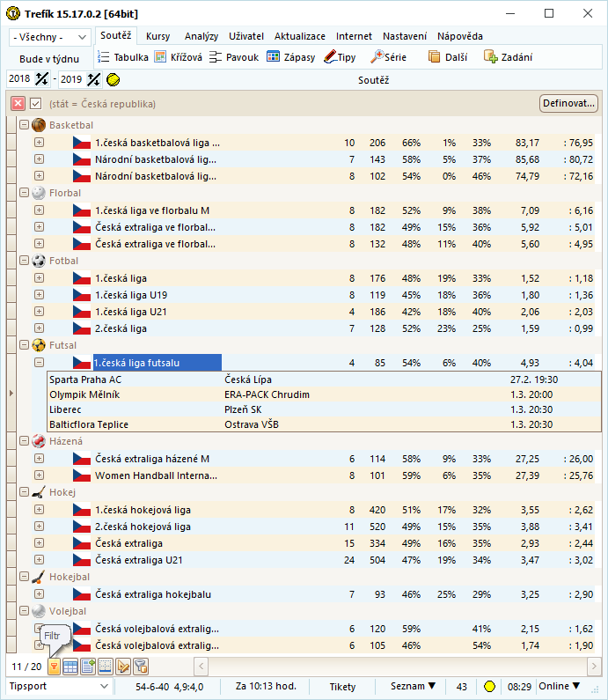Open the Seznam dropdown in status bar
The height and width of the screenshot is (700, 608).
click(x=414, y=686)
